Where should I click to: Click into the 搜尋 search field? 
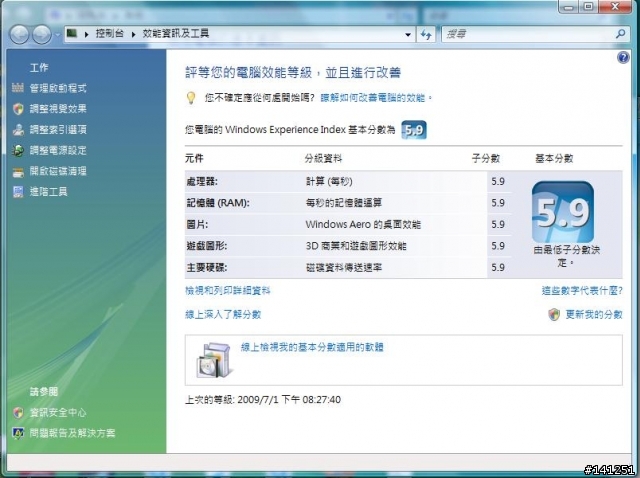[529, 34]
